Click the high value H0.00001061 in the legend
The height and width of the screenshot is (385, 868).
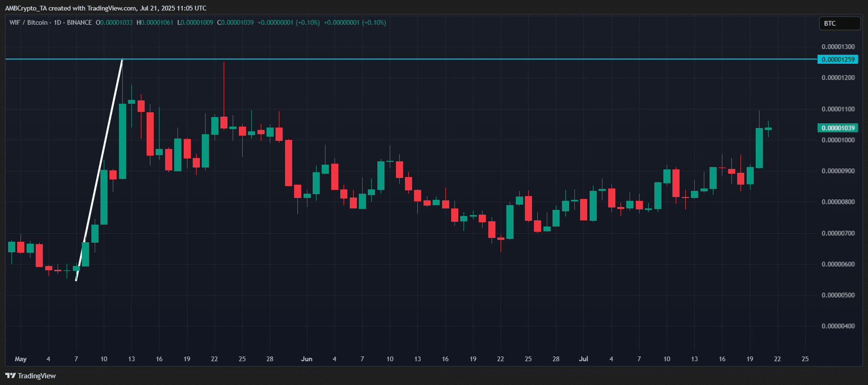click(x=155, y=22)
